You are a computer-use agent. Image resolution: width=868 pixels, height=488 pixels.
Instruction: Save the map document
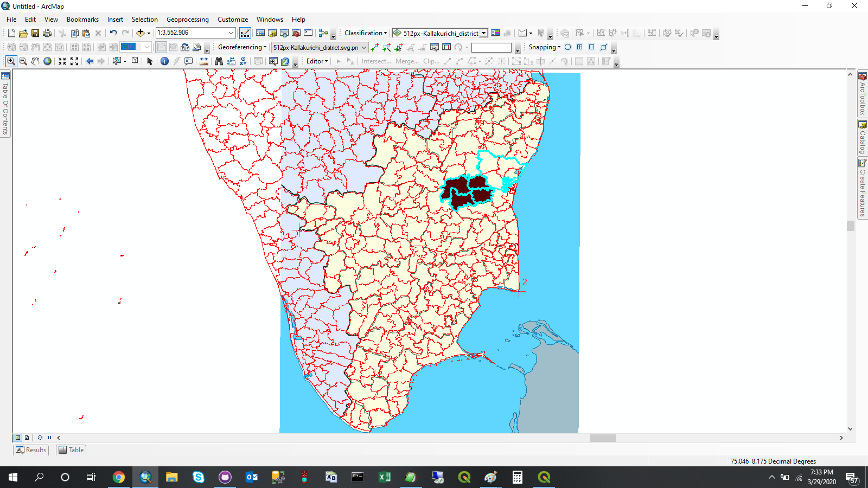(35, 33)
